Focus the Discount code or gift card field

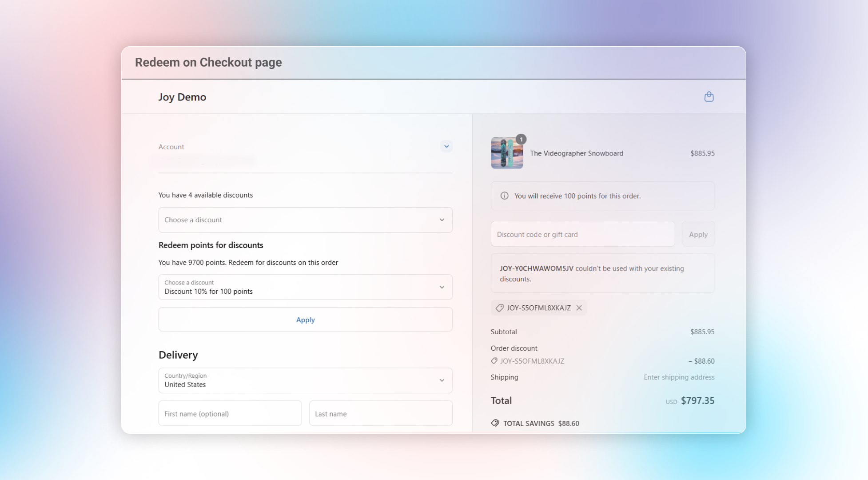(582, 234)
